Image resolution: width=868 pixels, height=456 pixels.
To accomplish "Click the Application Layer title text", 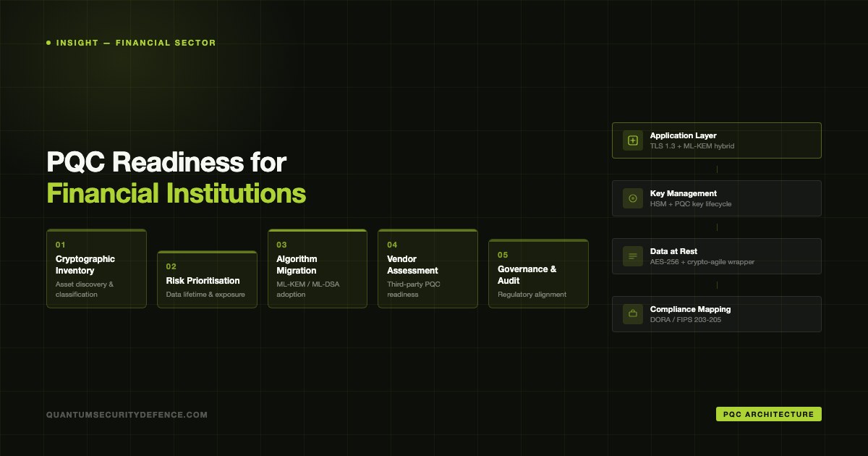I will click(683, 135).
